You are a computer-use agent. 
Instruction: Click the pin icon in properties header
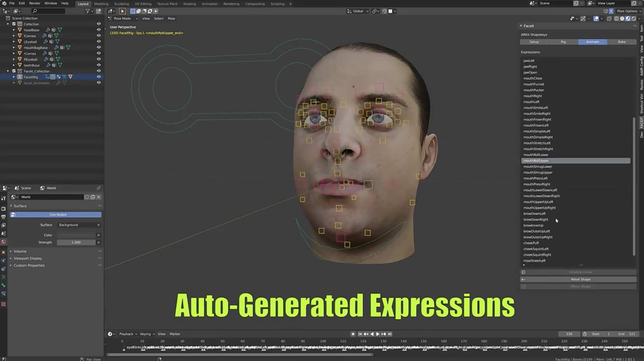pos(98,188)
